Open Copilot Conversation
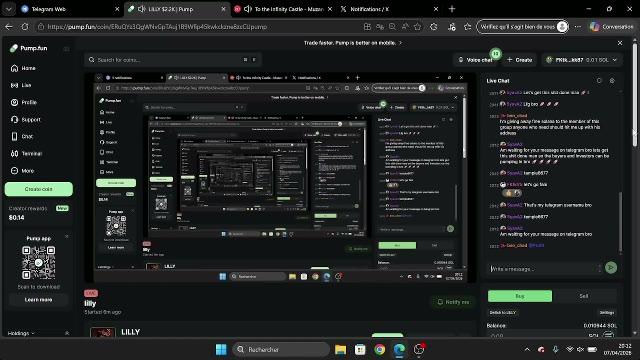This screenshot has height=360, width=640. coord(611,27)
